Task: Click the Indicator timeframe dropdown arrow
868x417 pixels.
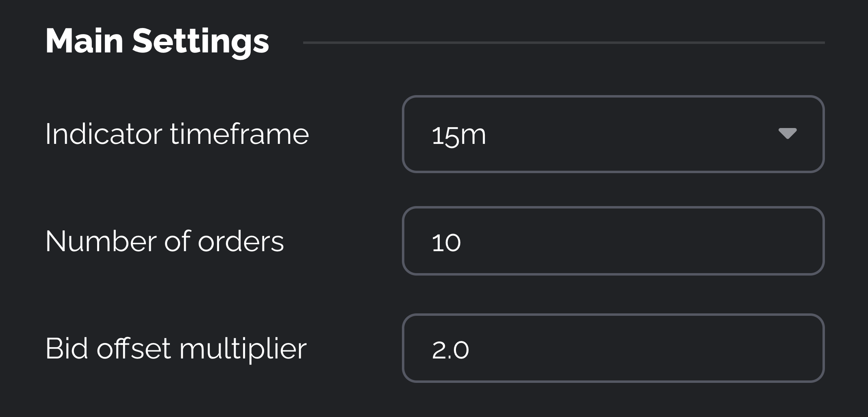Action: 787,133
